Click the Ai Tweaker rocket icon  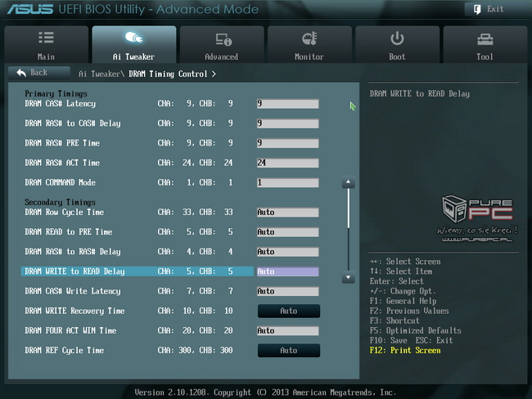[x=134, y=38]
